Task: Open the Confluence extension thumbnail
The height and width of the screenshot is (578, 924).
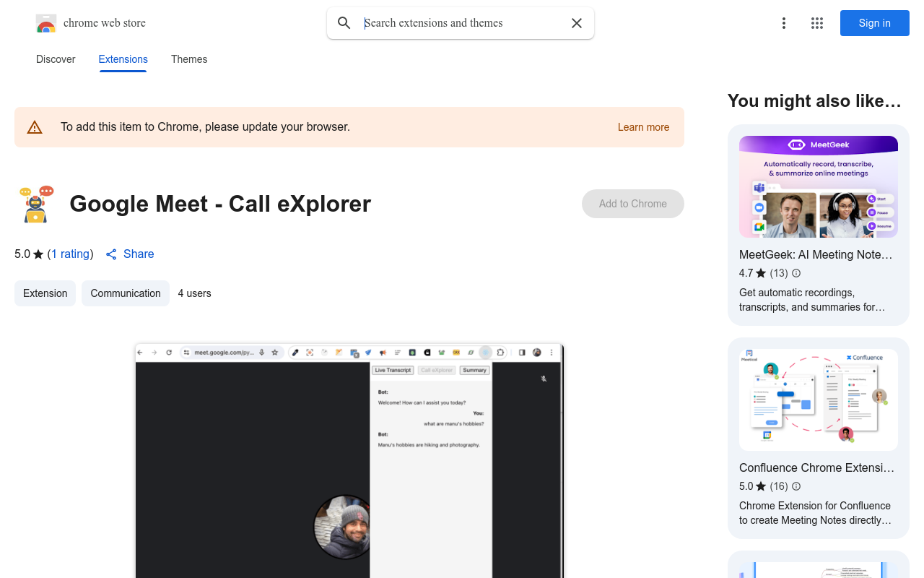Action: [x=819, y=400]
